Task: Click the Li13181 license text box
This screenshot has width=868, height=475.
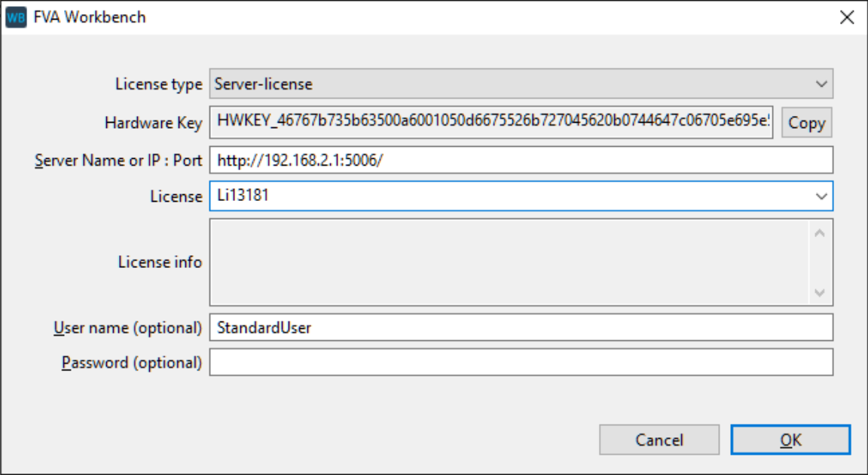Action: 505,196
